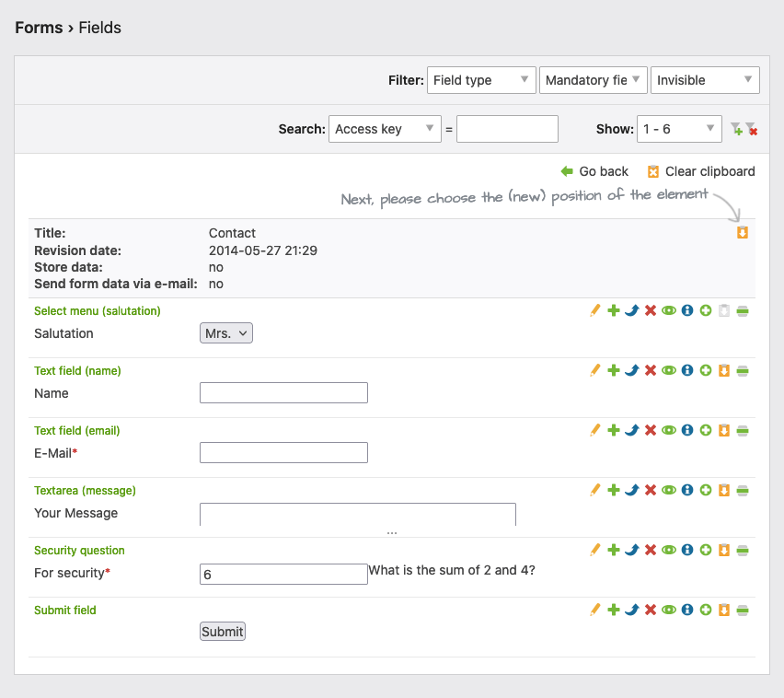Edit the Submit field row
784x698 pixels.
(x=595, y=610)
